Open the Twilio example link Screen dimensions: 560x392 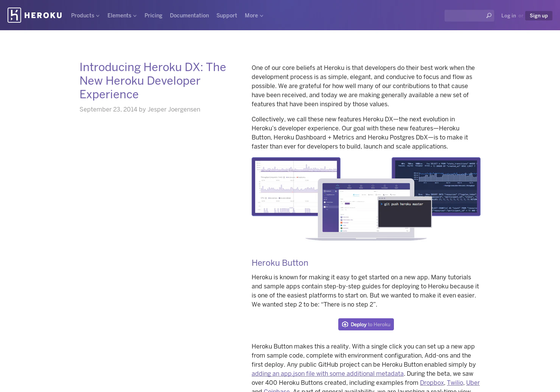coord(455,383)
